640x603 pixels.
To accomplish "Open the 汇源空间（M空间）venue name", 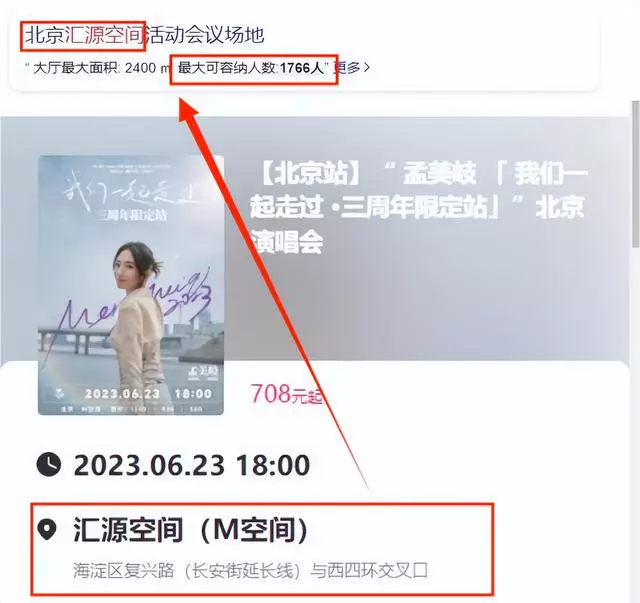I will pos(190,530).
